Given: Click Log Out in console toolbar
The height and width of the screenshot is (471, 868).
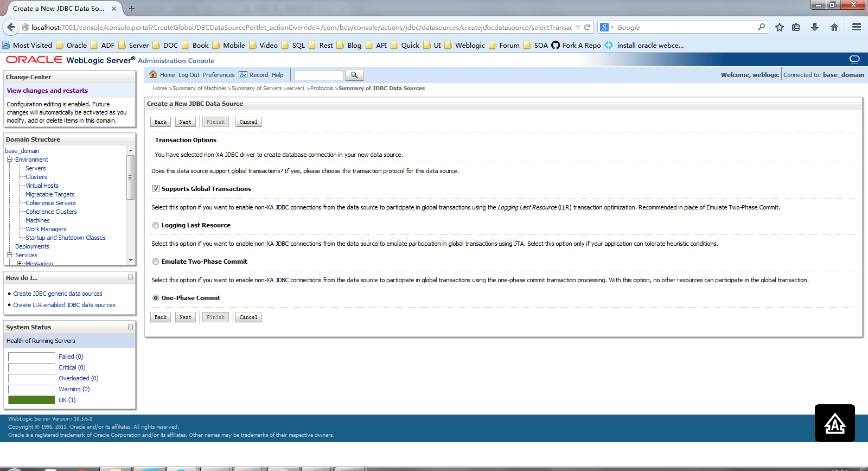Looking at the screenshot, I should (x=189, y=75).
